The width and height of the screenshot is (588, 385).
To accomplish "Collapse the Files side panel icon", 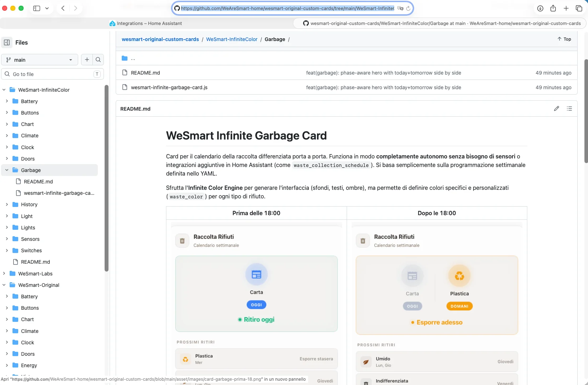I will (7, 42).
